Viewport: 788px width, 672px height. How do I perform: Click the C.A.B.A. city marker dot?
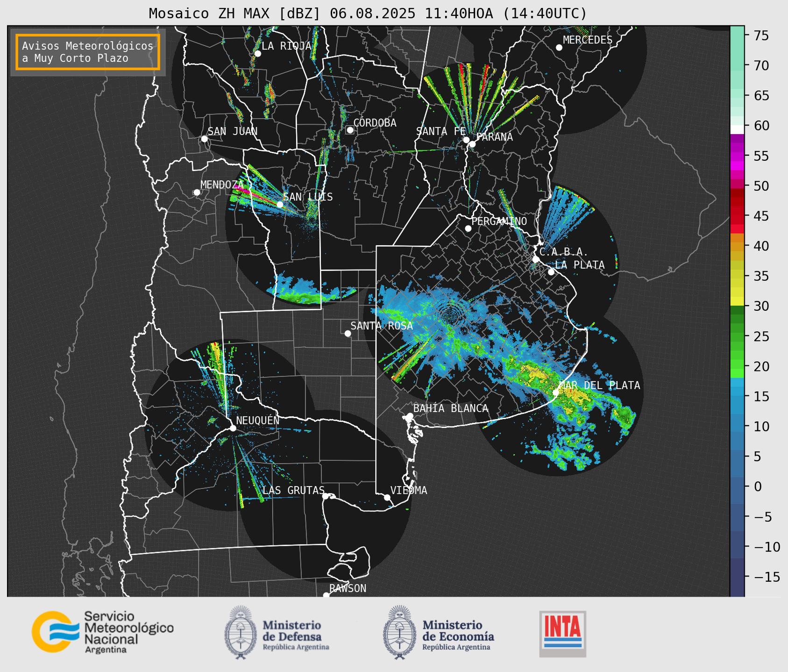point(536,259)
